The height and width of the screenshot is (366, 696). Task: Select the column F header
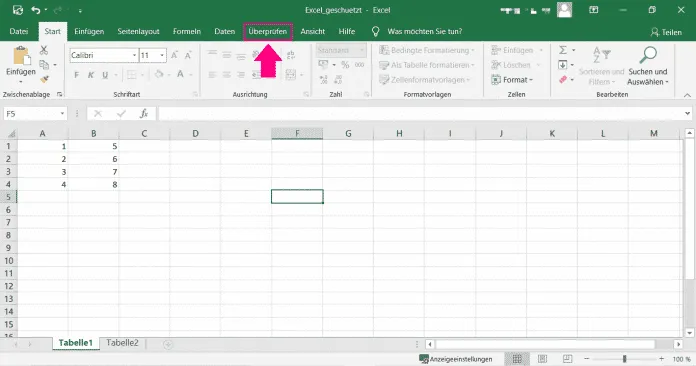tap(297, 134)
